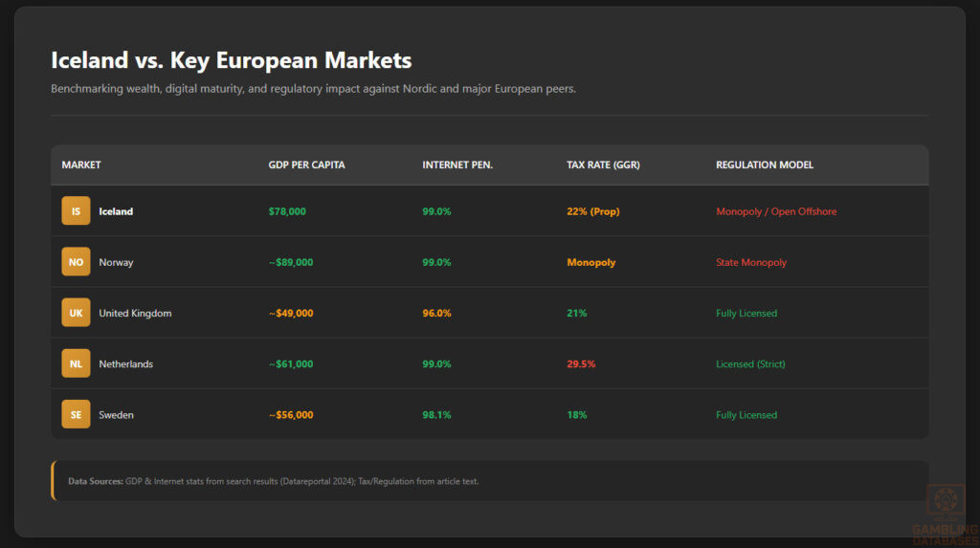Viewport: 980px width, 548px height.
Task: Click the UK's Fully Licensed regulation model
Action: (x=746, y=313)
